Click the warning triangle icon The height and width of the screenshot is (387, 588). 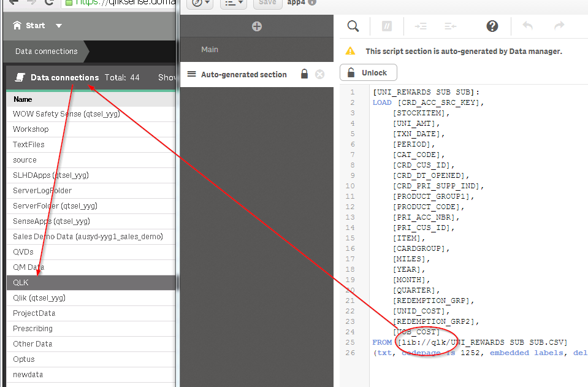[350, 51]
